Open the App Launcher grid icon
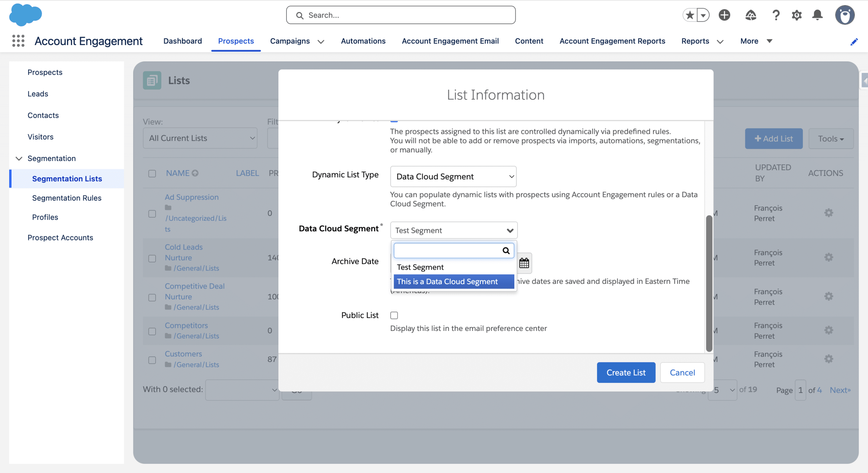The width and height of the screenshot is (868, 473). click(x=18, y=41)
